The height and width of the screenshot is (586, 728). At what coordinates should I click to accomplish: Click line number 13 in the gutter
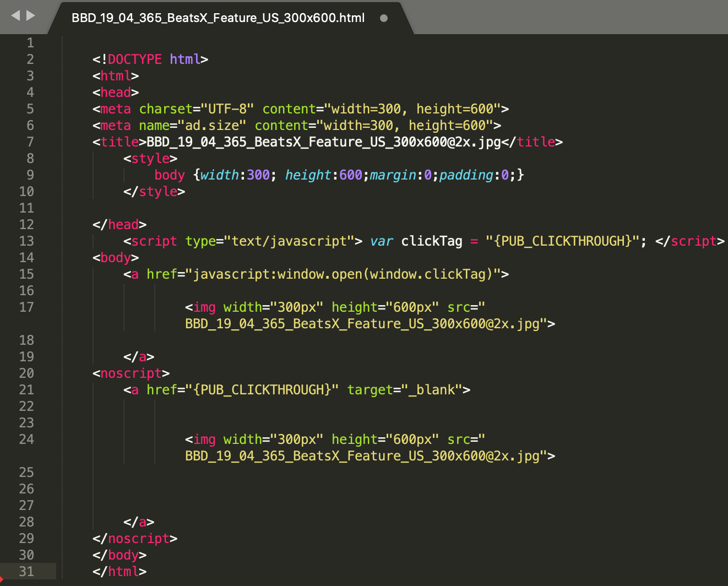tap(26, 241)
